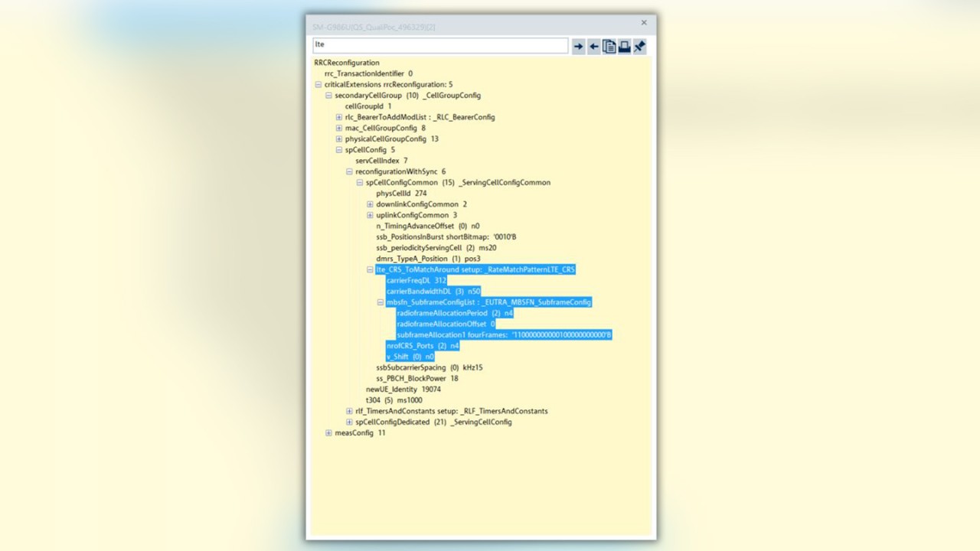
Task: Select the physCellId 274 item
Action: tap(401, 194)
